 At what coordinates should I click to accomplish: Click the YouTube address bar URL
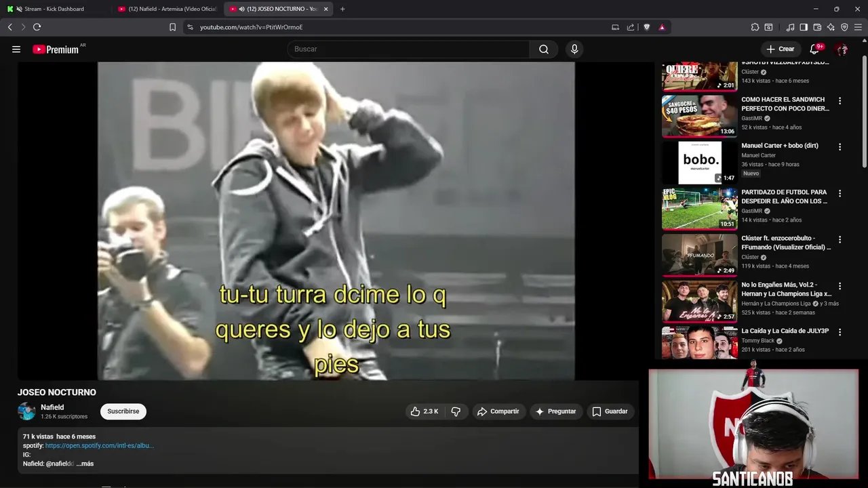coord(251,27)
